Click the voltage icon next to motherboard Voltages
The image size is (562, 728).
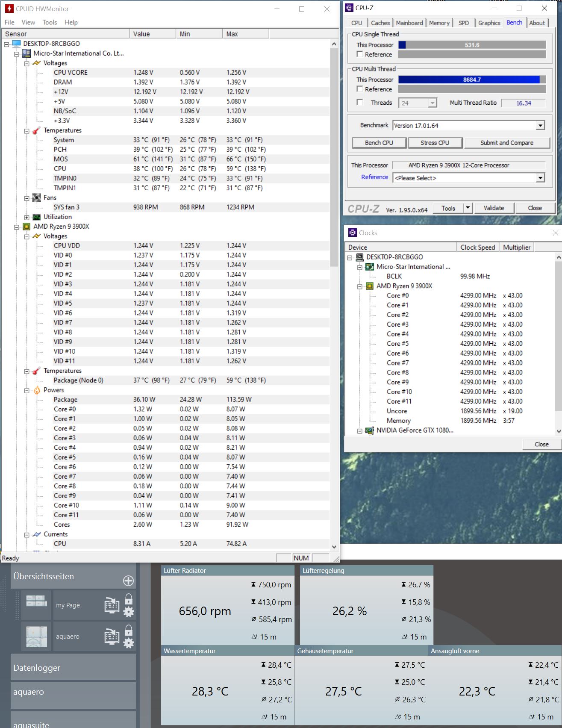click(x=37, y=63)
